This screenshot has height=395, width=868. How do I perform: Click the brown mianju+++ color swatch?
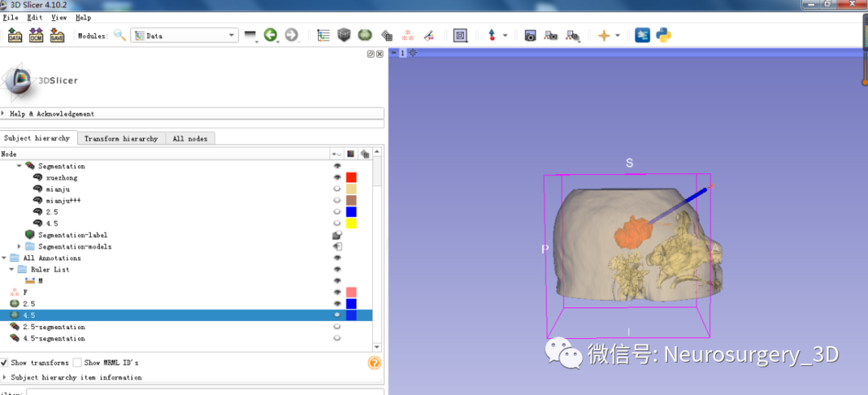(351, 200)
